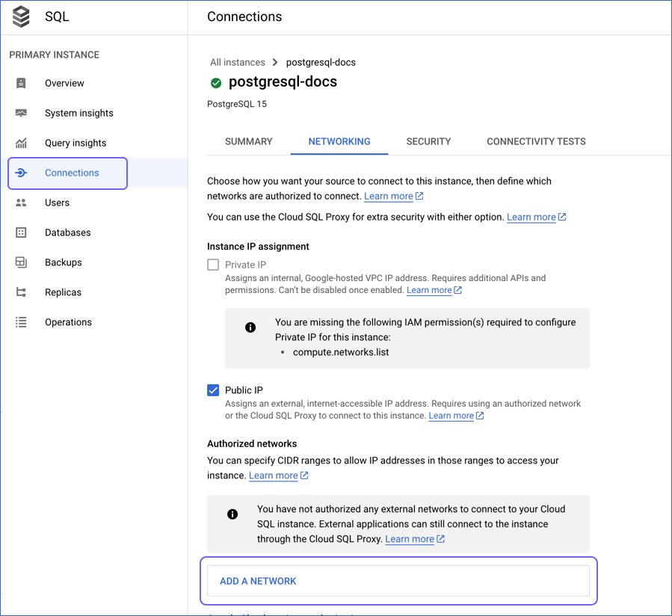Click the PRIMARY INSTANCE sidebar heading
The width and height of the screenshot is (672, 616).
coord(55,55)
